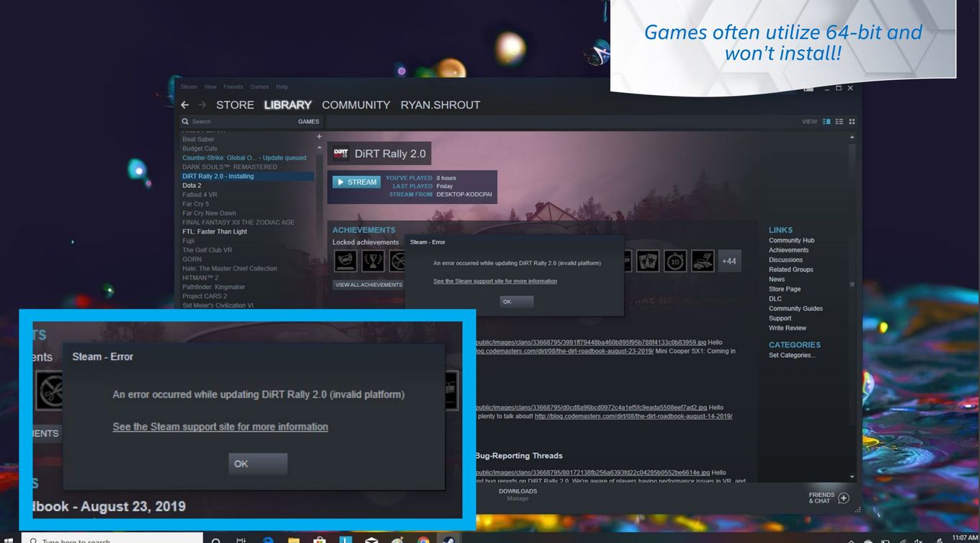Open the Friends menu in Steam
This screenshot has height=543, width=980.
coord(233,87)
